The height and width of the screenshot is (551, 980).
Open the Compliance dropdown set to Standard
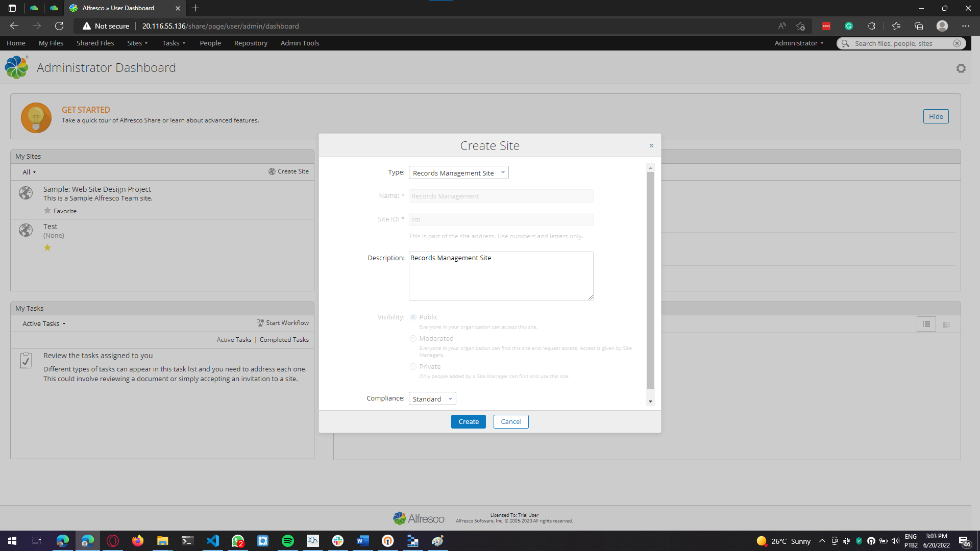(432, 399)
